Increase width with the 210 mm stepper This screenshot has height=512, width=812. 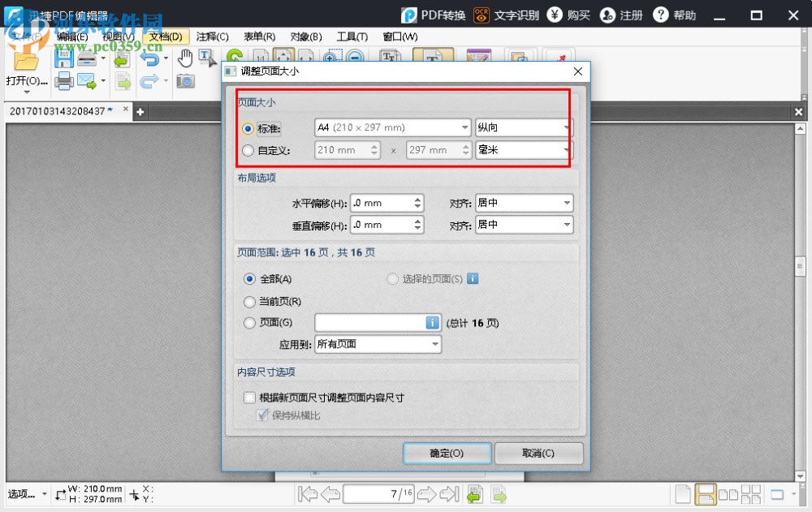[374, 146]
